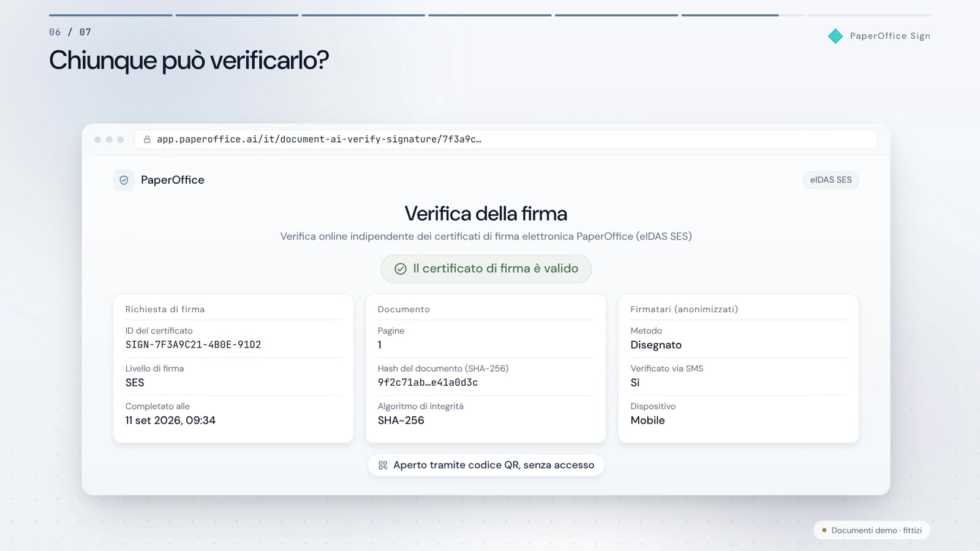Click the PaperOffice Sign diamond logo
The image size is (980, 551).
(x=835, y=36)
